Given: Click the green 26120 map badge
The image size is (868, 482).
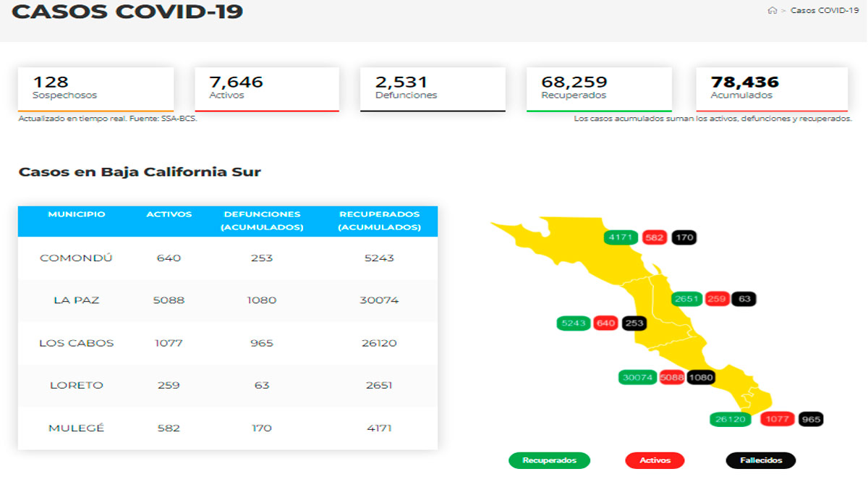Looking at the screenshot, I should pyautogui.click(x=729, y=419).
